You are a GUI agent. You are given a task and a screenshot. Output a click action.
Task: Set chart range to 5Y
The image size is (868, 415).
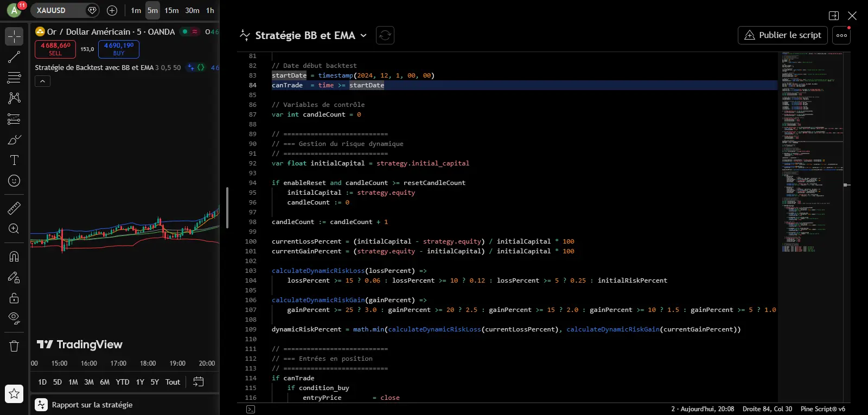[x=155, y=382]
